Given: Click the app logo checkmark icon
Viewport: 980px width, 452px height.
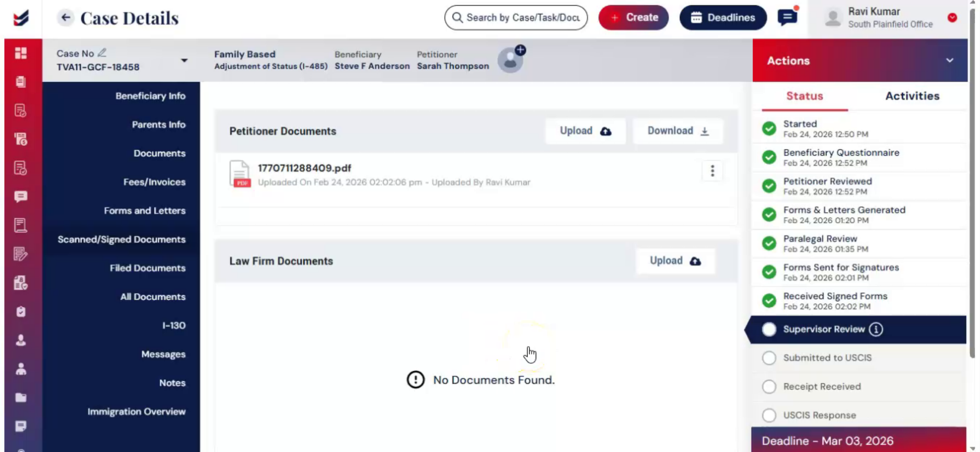Looking at the screenshot, I should coord(21,18).
